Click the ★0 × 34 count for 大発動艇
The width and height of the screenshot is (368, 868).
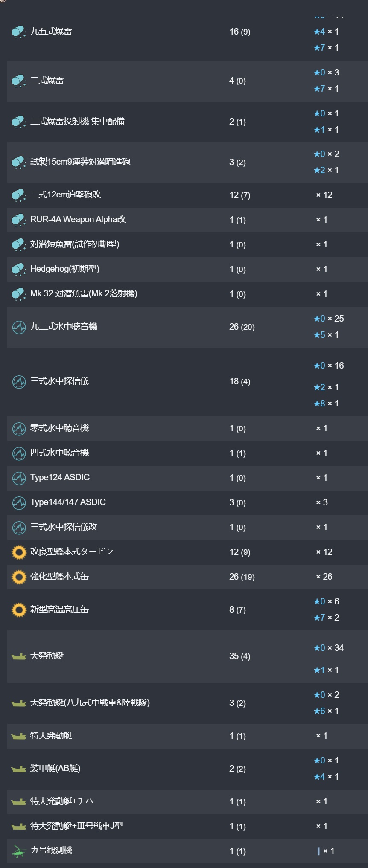[329, 648]
